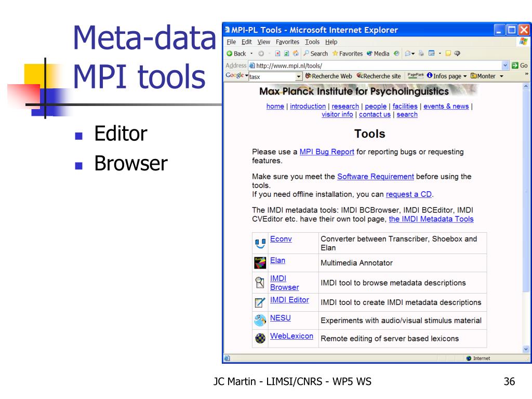Click the Elan tool icon

click(260, 263)
